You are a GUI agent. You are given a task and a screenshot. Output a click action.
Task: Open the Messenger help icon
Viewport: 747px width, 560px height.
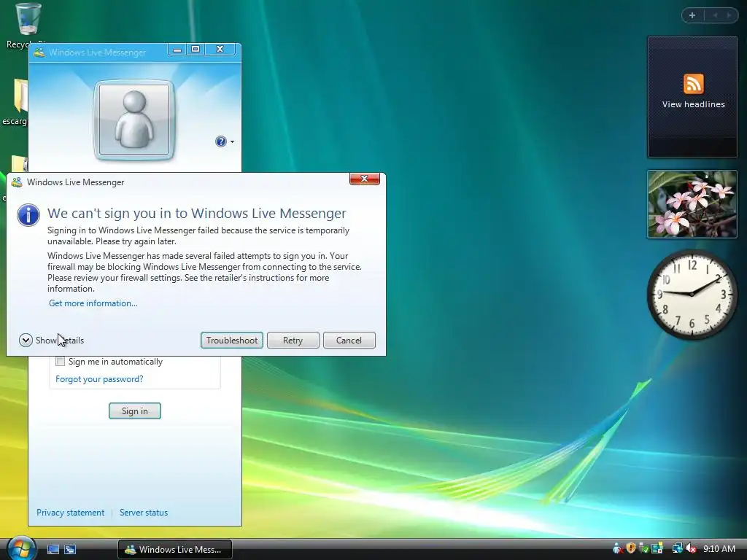coord(220,141)
